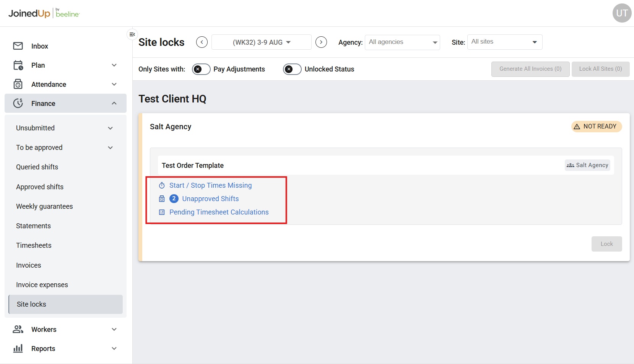Open the UT user avatar menu

(x=622, y=13)
